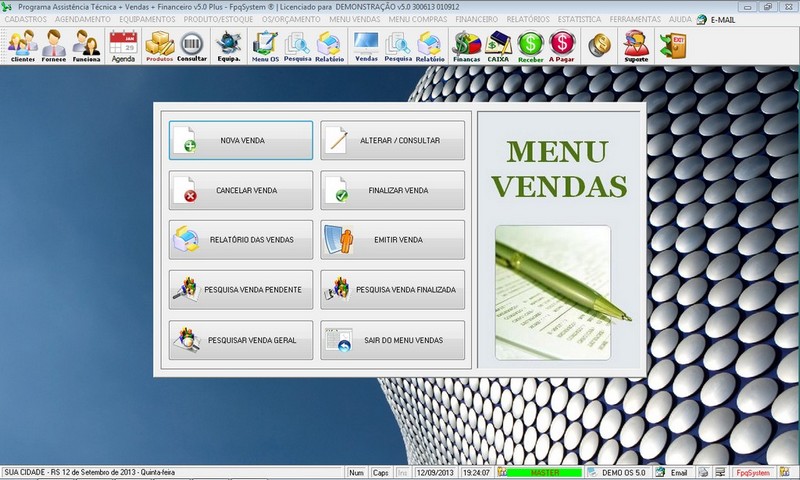Click the green Receber dollar icon
This screenshot has height=480, width=800.
click(x=531, y=46)
